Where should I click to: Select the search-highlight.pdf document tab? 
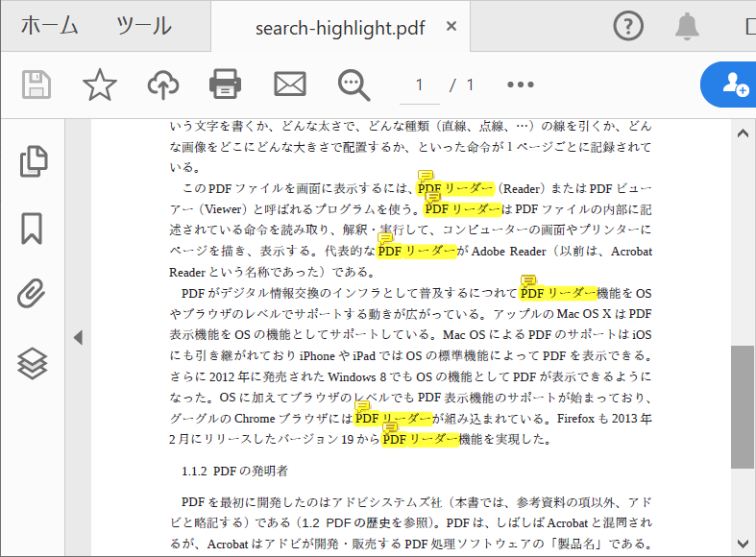(x=340, y=28)
